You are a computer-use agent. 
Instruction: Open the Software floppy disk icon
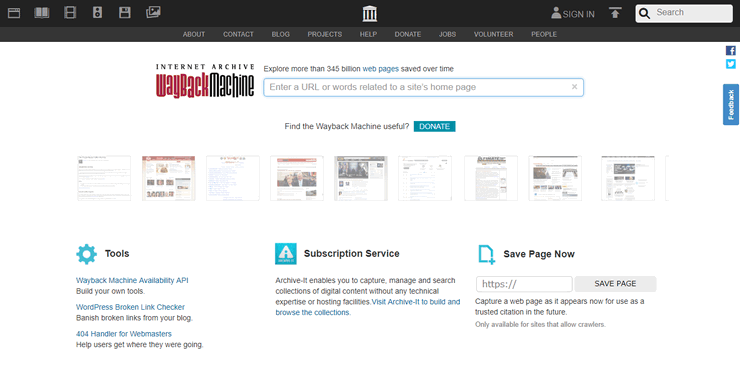click(x=125, y=13)
